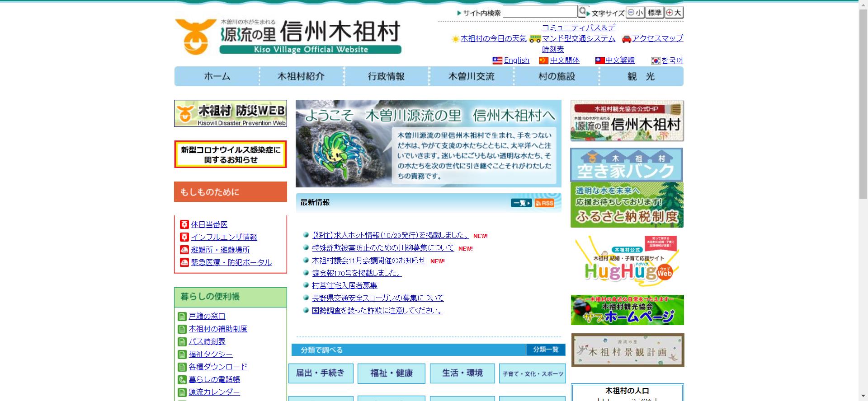Viewport: 868px width, 401px height.
Task: Click the RSS feed icon
Action: click(x=544, y=203)
